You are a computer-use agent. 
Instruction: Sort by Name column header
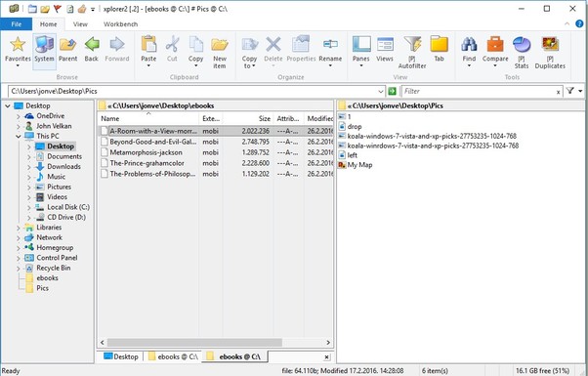tap(148, 118)
